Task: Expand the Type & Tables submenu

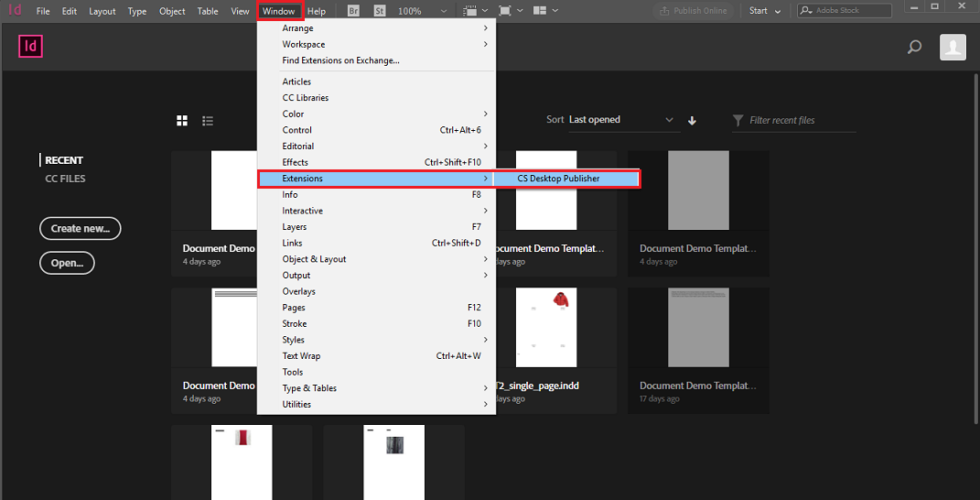Action: coord(376,388)
